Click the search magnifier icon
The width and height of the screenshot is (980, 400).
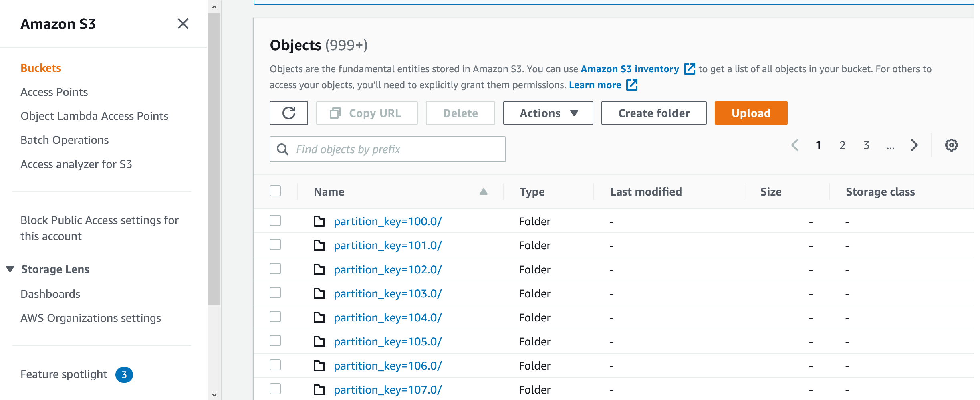283,149
